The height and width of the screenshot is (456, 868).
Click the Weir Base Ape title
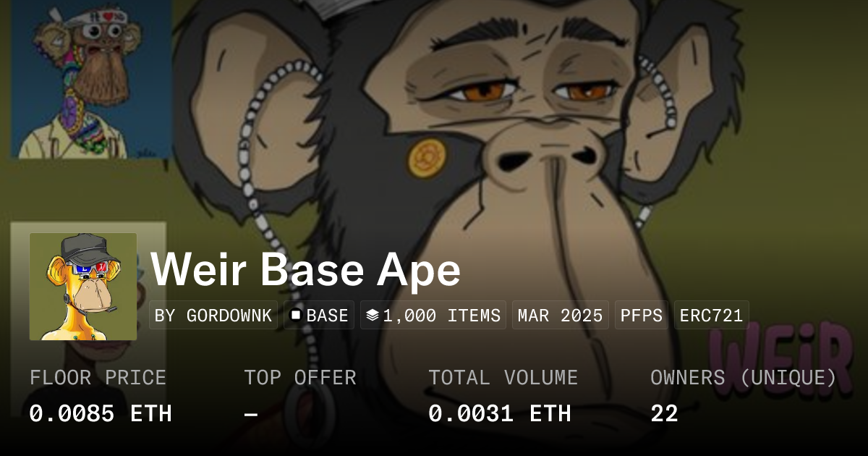(x=306, y=271)
